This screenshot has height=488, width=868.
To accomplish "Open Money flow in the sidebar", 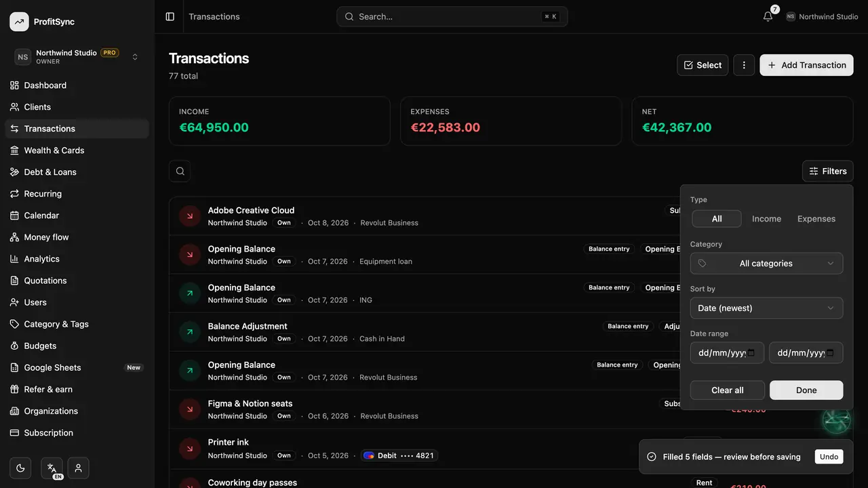I will point(77,237).
